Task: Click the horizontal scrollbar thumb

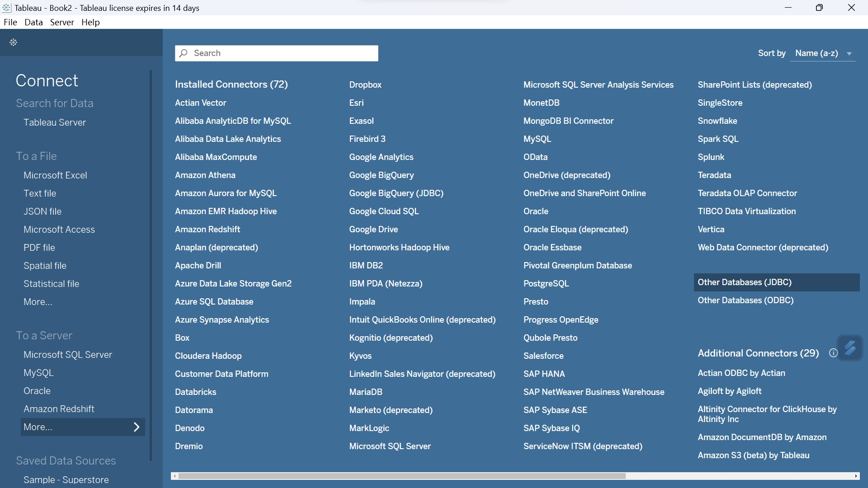Action: 402,476
